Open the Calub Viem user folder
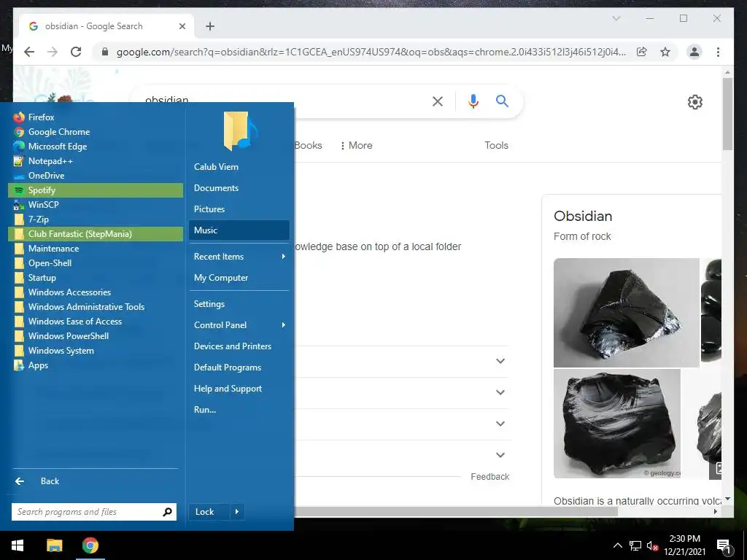The image size is (747, 560). pyautogui.click(x=239, y=167)
